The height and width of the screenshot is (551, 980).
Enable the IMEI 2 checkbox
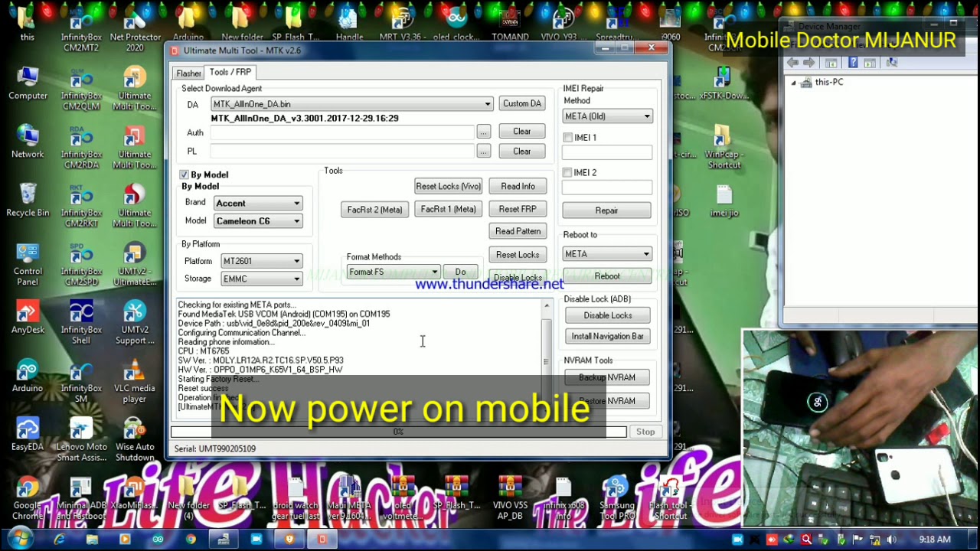coord(567,173)
